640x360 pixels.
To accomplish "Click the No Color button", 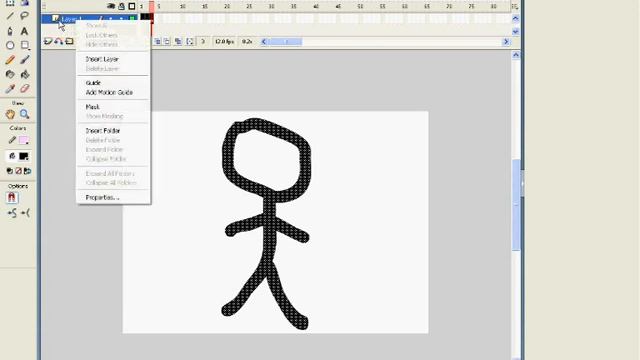I will [x=18, y=171].
